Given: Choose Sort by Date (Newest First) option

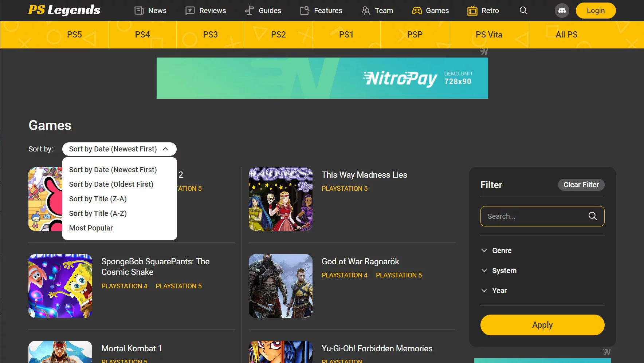Looking at the screenshot, I should tap(113, 170).
